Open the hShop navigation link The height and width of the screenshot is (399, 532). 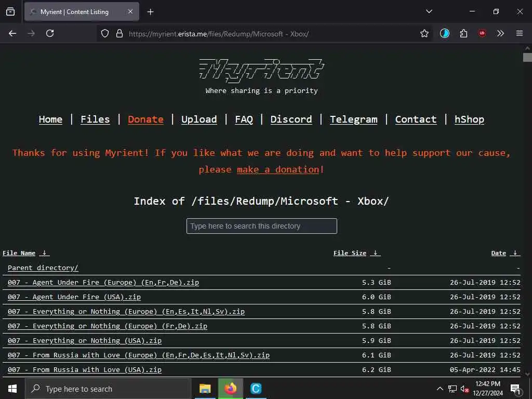[x=469, y=119]
